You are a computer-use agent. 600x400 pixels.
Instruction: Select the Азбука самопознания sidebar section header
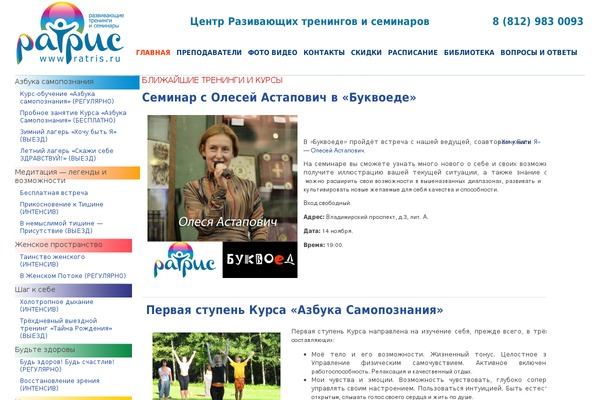77,82
